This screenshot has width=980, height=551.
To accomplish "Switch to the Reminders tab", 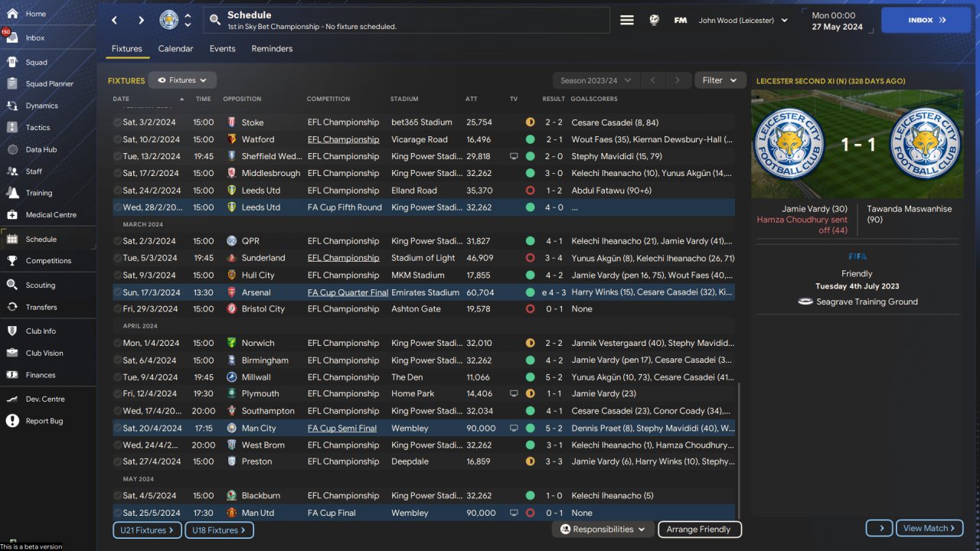I will (272, 49).
